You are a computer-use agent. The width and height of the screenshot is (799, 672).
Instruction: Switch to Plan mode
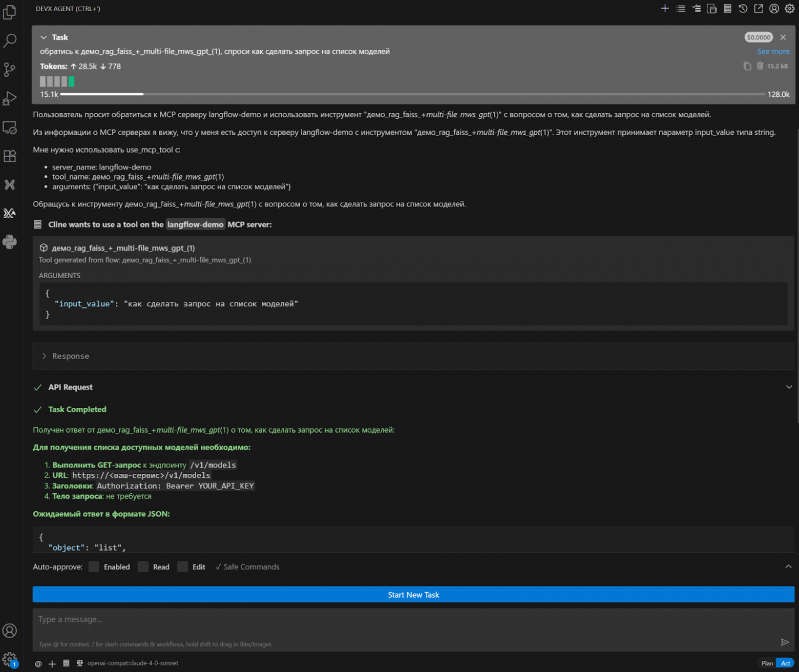[767, 663]
